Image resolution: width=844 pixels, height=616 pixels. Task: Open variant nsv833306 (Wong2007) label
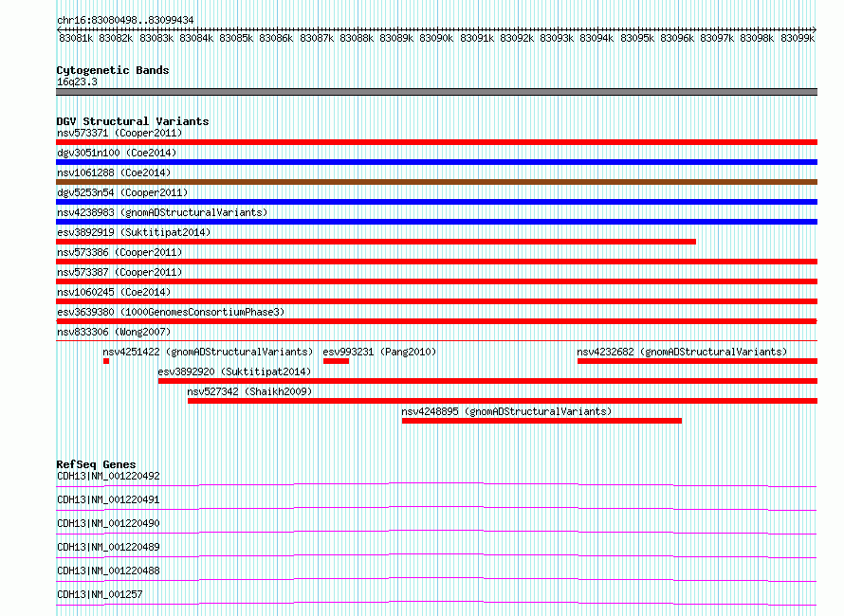pyautogui.click(x=114, y=332)
